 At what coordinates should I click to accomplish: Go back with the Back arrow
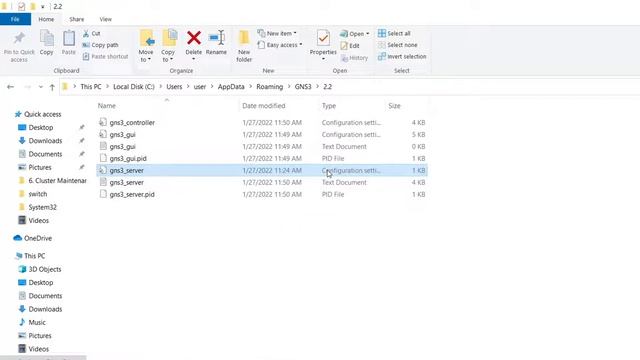11,87
